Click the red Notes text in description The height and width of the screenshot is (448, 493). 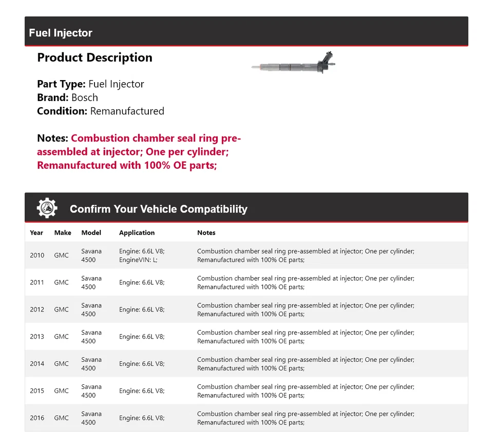tap(139, 152)
